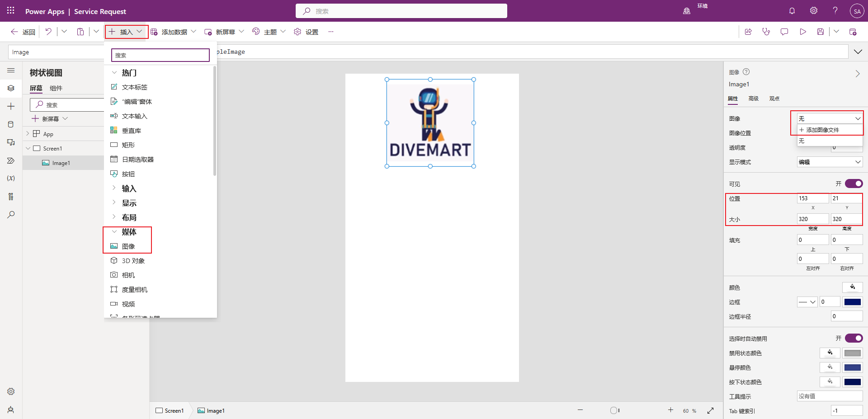Open the 显示模式 dropdown
The image size is (868, 419).
point(830,162)
